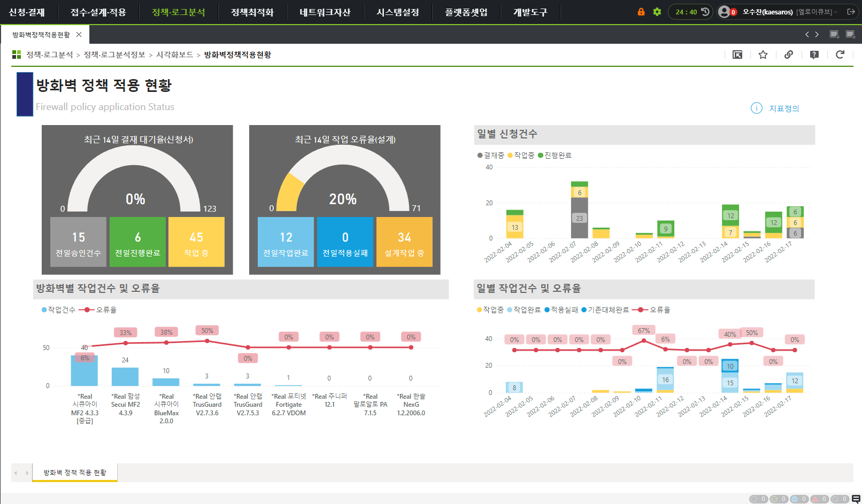Click 정책·로그분석정보 in the breadcrumb
Screen dimensions: 862x504
114,55
